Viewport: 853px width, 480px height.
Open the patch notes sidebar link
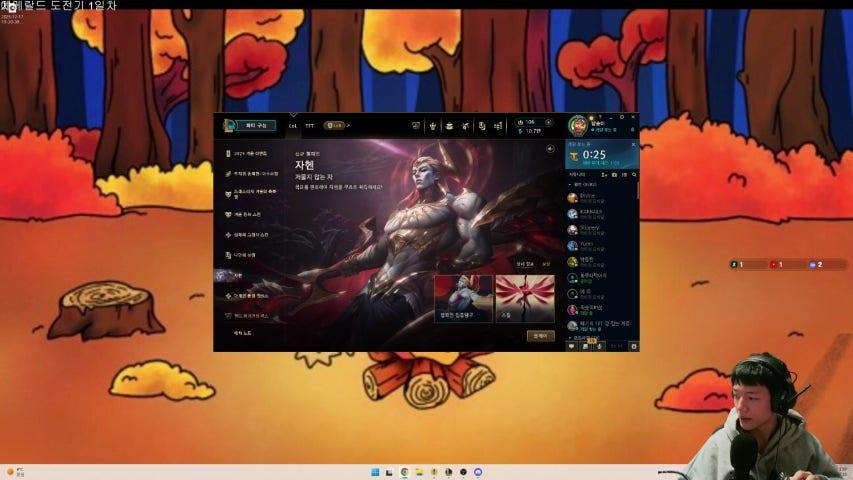point(243,333)
